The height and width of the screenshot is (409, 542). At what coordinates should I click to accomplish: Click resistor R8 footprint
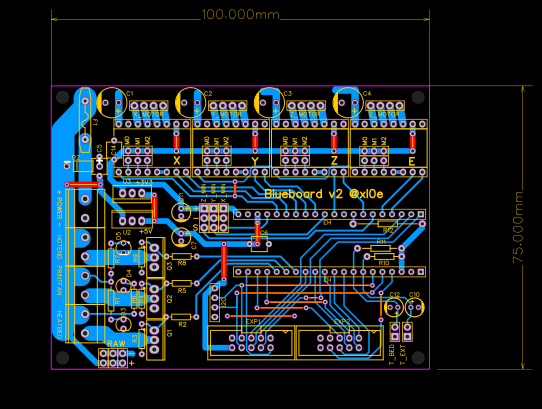coord(181,257)
